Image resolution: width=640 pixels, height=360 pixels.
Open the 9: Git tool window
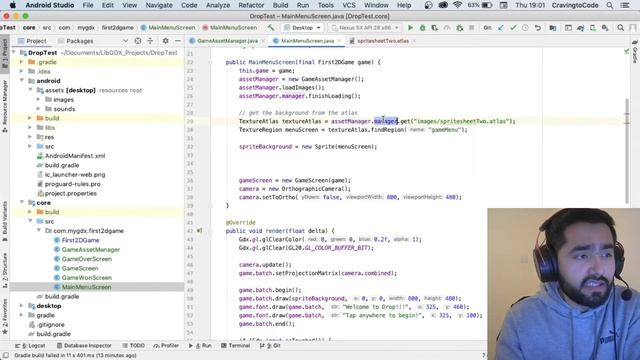[x=270, y=346]
